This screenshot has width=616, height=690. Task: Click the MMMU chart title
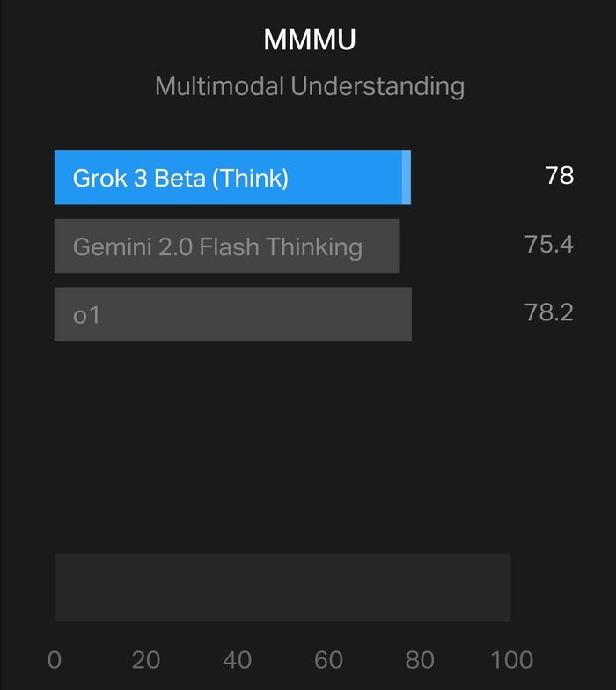coord(310,40)
